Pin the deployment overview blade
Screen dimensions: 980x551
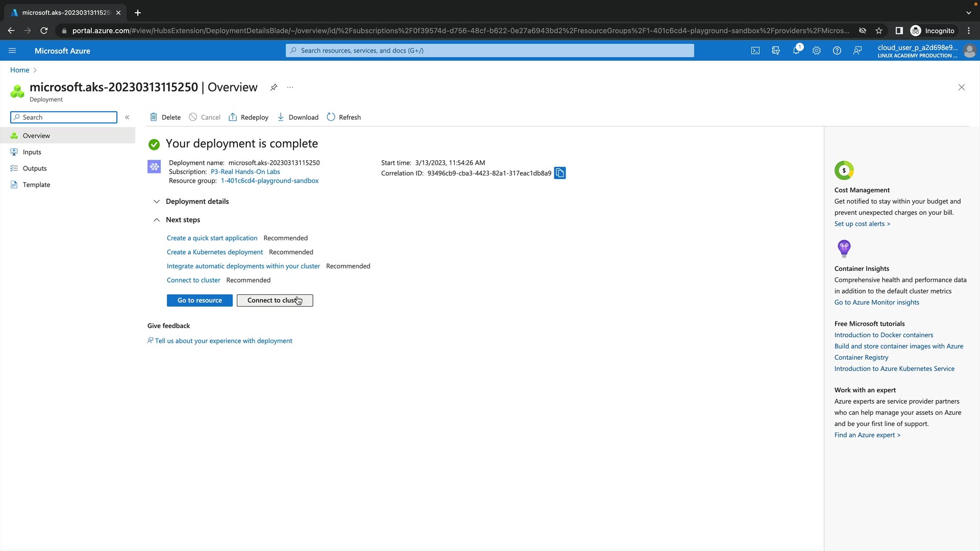274,87
